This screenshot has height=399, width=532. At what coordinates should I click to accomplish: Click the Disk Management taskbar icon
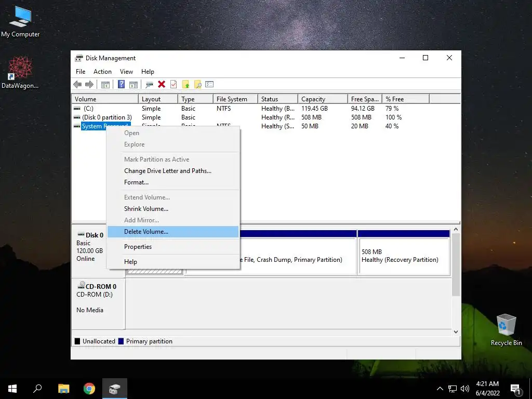[115, 389]
